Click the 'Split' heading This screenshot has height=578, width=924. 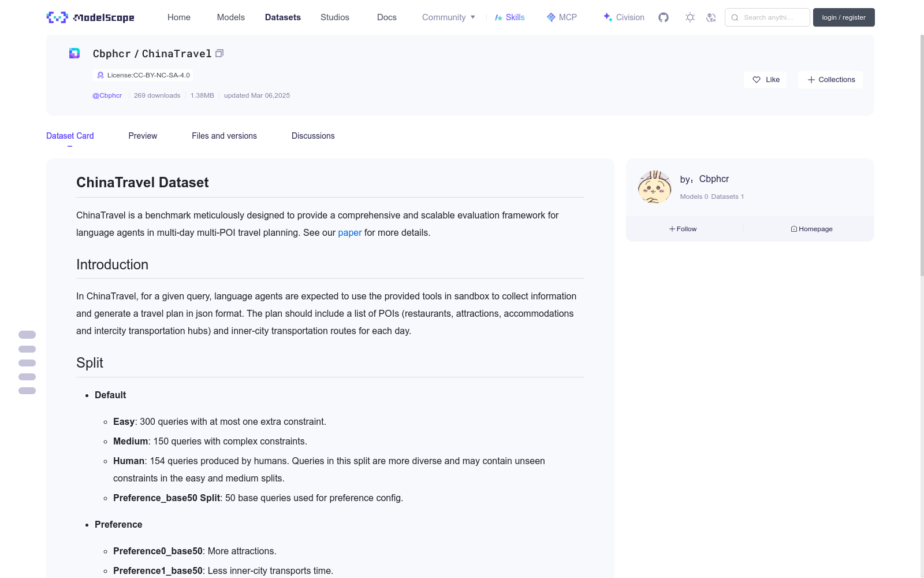point(90,363)
